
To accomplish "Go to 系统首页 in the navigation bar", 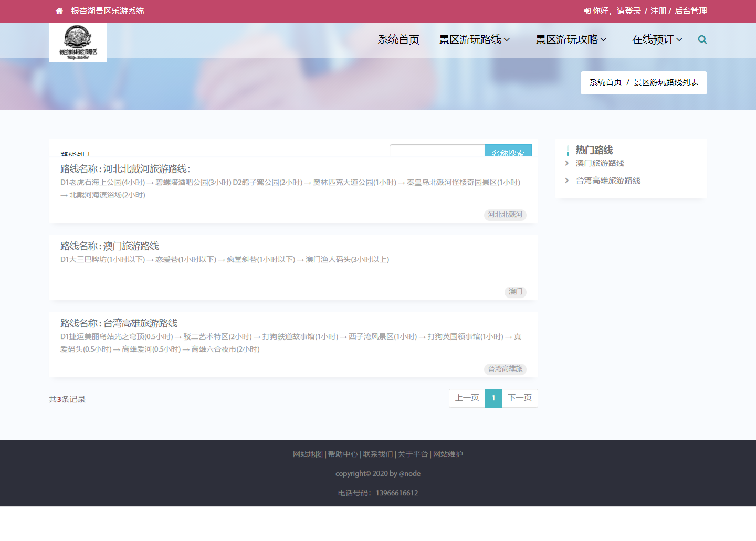I will point(398,40).
